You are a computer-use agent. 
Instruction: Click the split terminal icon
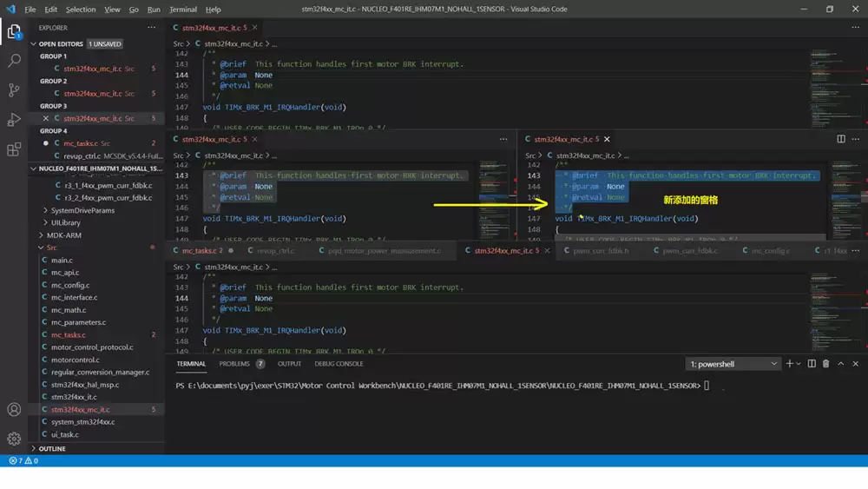[x=812, y=364]
